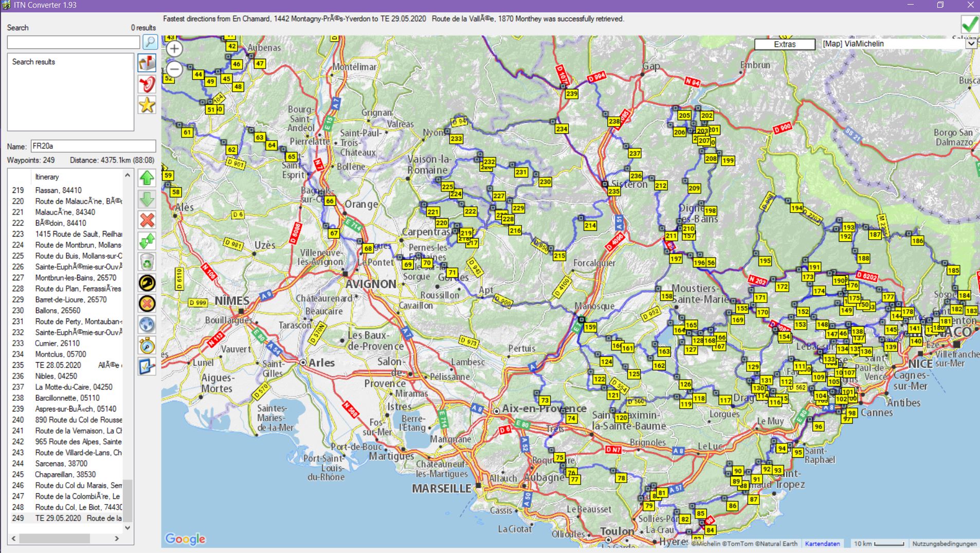Select itinerary row 222 Bédoin, 84410

click(x=66, y=223)
